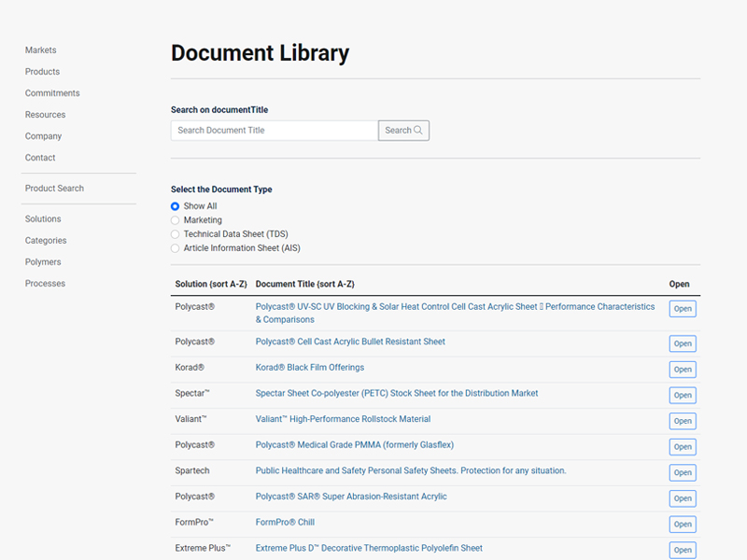Open Company sidebar item
The height and width of the screenshot is (560, 747).
[43, 136]
